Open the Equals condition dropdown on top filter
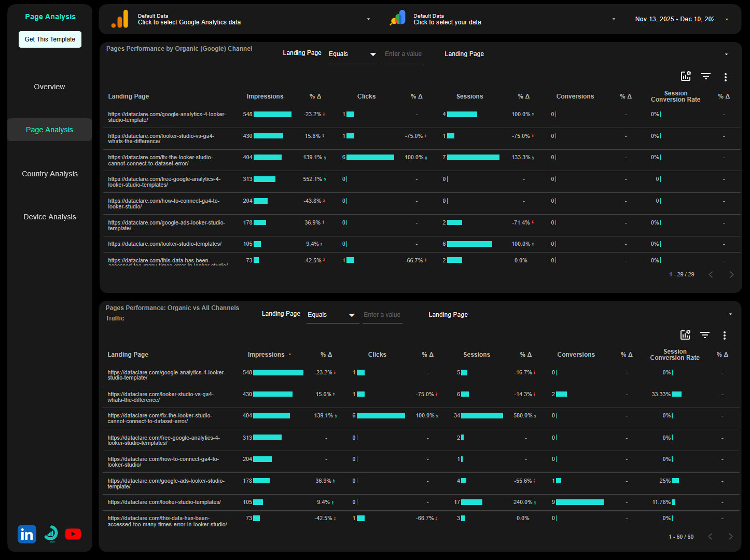Image resolution: width=750 pixels, height=560 pixels. [x=353, y=53]
